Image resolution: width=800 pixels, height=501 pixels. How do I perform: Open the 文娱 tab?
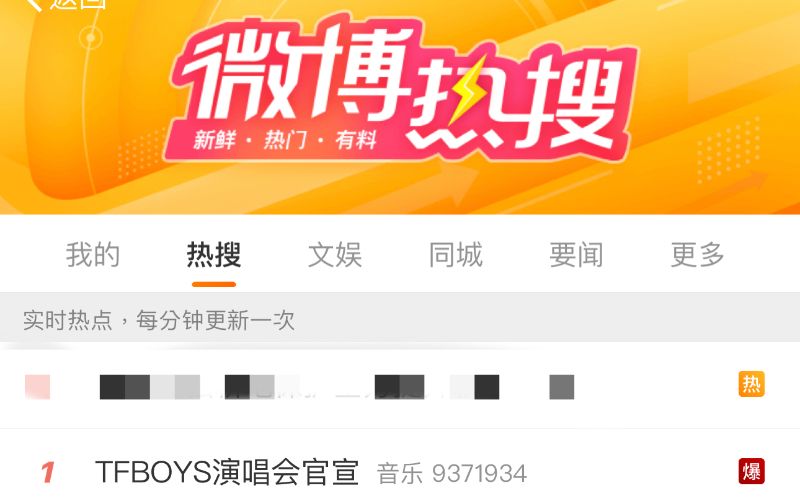click(335, 255)
